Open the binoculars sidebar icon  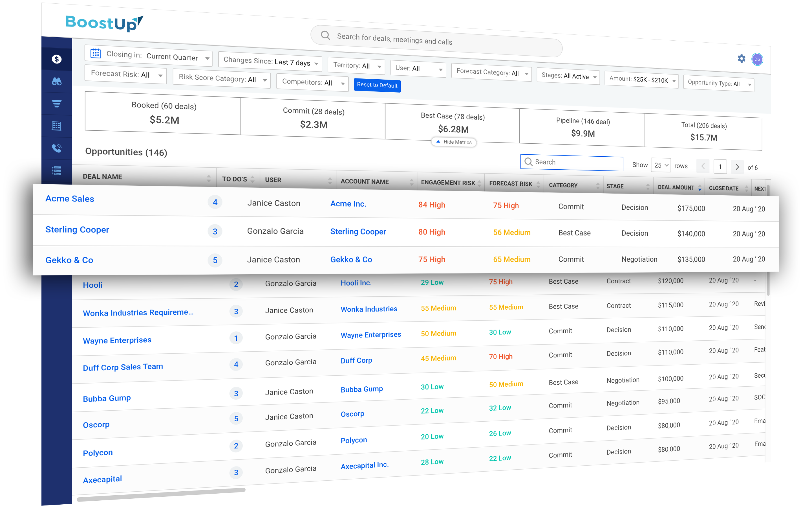(x=56, y=81)
